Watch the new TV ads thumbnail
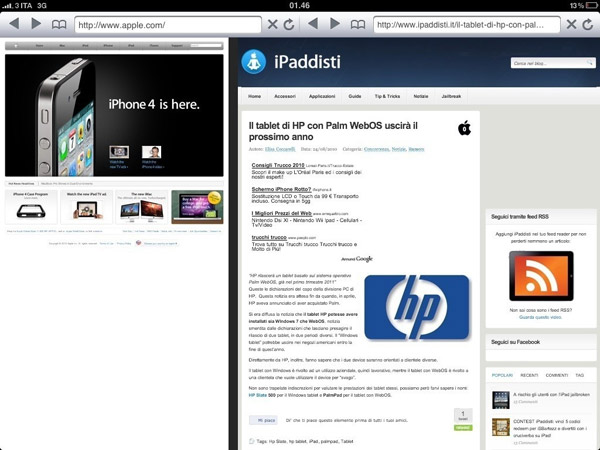The image size is (600, 450). (119, 152)
